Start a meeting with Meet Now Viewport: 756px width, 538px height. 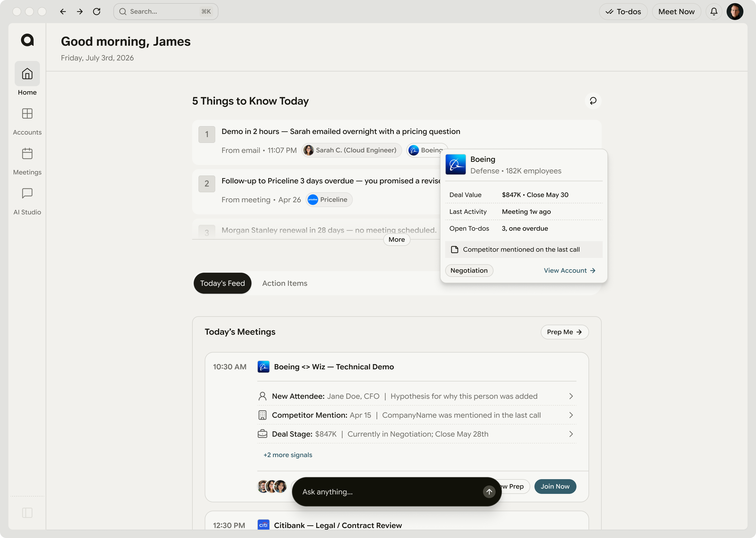point(676,12)
